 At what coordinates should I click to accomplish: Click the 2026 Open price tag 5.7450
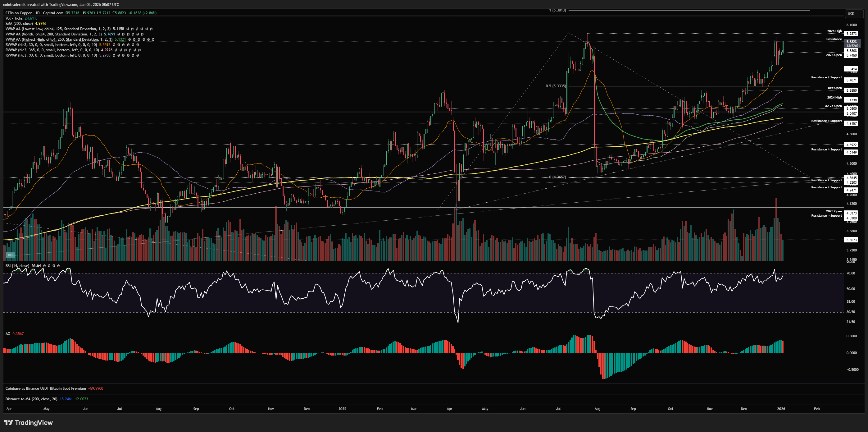[852, 55]
